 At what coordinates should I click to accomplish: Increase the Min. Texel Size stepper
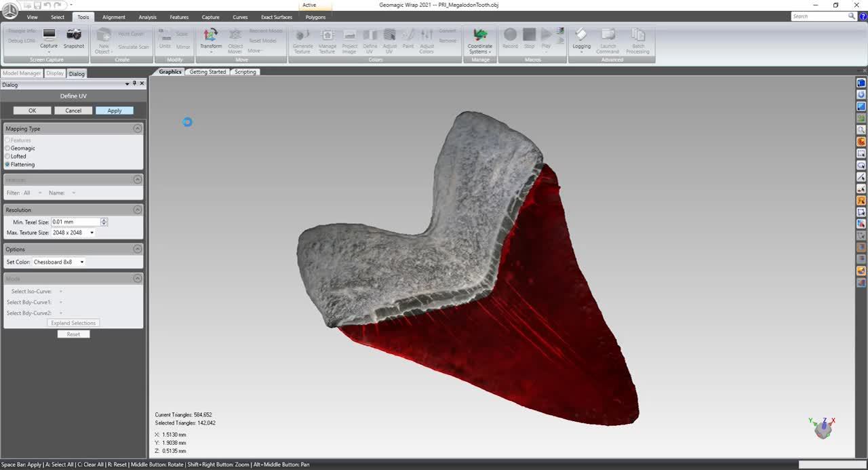point(104,220)
